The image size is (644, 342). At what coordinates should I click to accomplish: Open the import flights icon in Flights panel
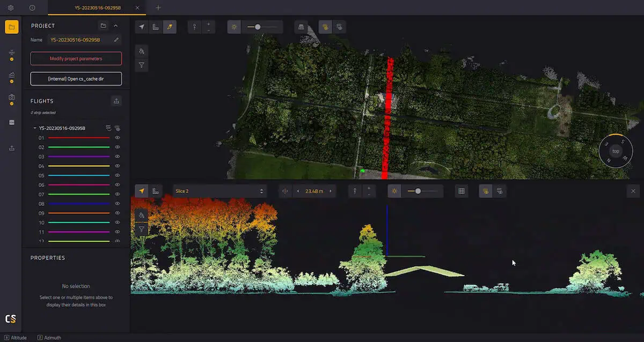(116, 100)
